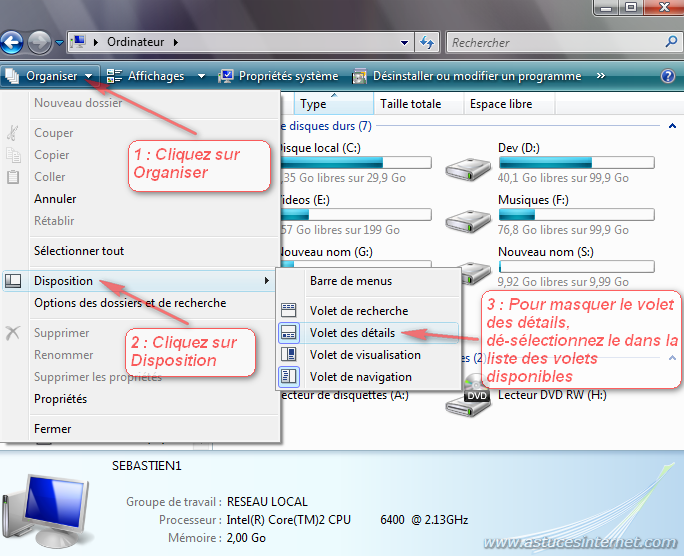Click the Disposition layout icon
Screen dimensions: 684x556
(13, 281)
